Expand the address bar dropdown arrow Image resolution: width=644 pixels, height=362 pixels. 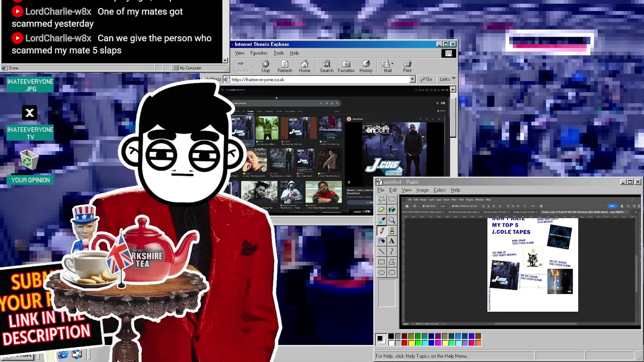pos(412,79)
